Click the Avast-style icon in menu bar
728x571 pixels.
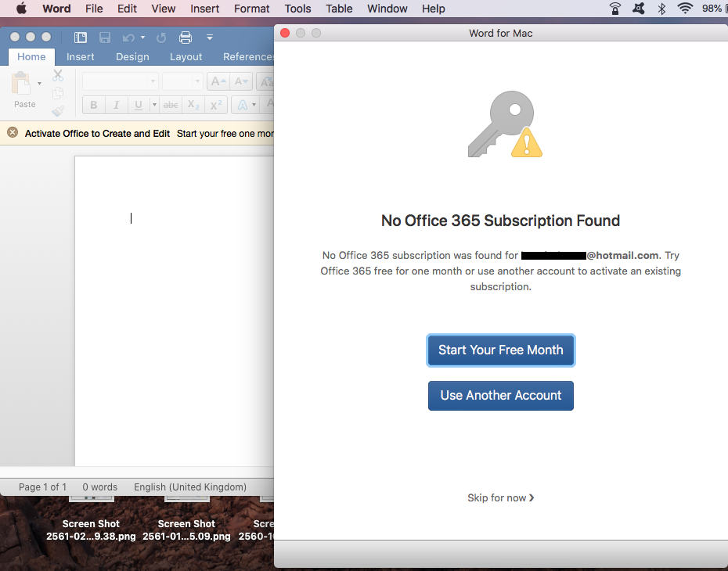click(639, 9)
